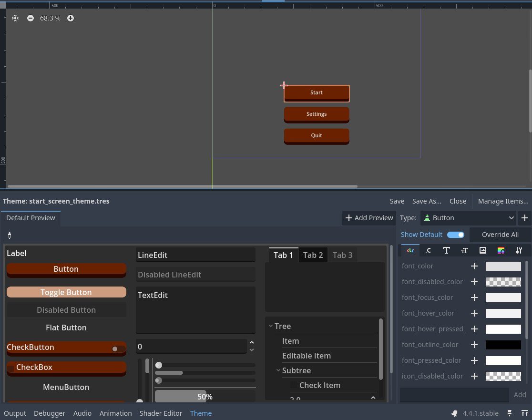Zoom in using the plus button in viewport

click(x=70, y=18)
